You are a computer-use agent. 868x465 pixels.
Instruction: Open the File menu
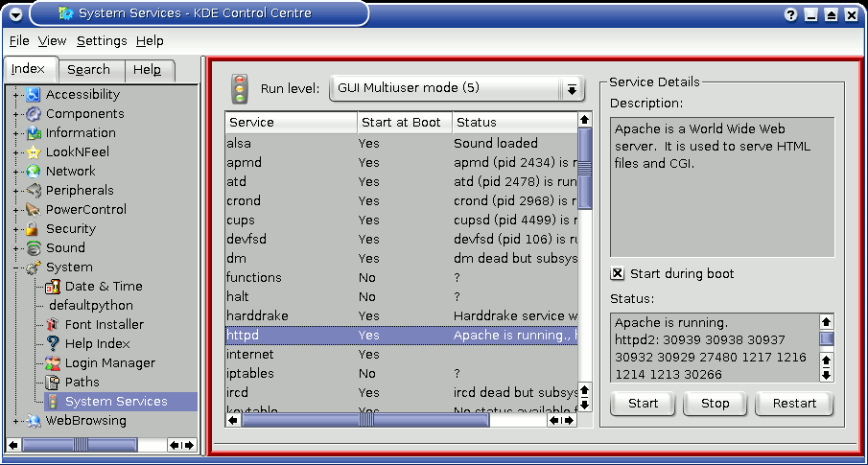pos(19,41)
